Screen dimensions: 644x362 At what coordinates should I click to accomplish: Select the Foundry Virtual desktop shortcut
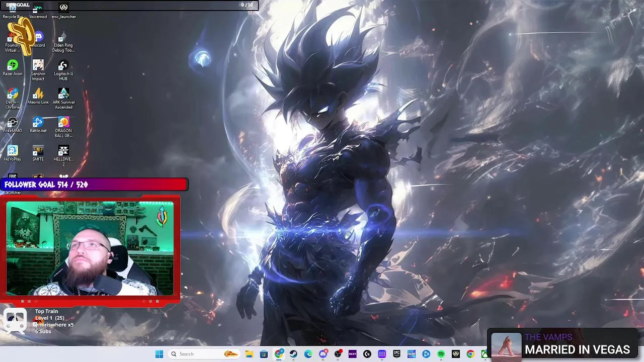click(x=13, y=42)
